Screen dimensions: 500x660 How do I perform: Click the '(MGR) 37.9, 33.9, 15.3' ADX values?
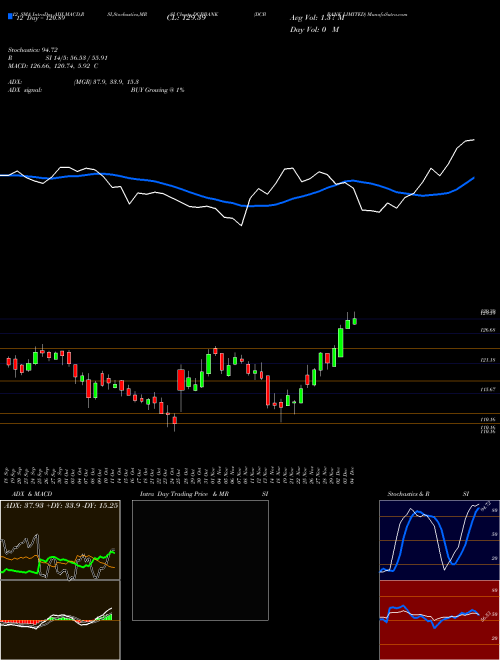(106, 82)
